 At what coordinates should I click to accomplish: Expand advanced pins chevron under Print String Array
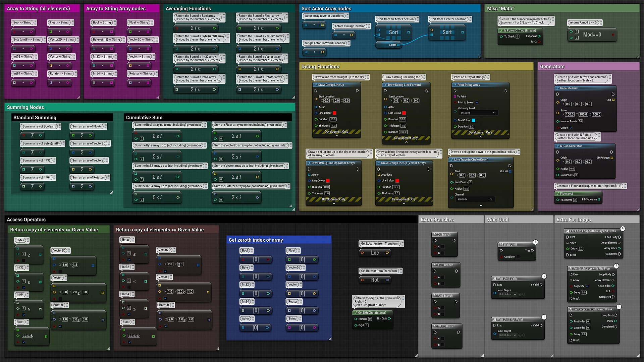[481, 137]
